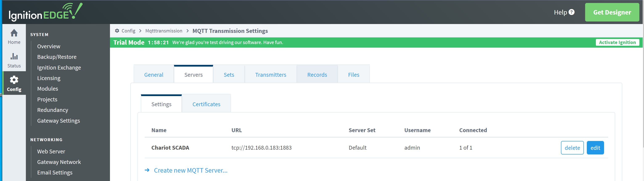Click the Name column header
Viewport: 644px width, 181px height.
[159, 130]
